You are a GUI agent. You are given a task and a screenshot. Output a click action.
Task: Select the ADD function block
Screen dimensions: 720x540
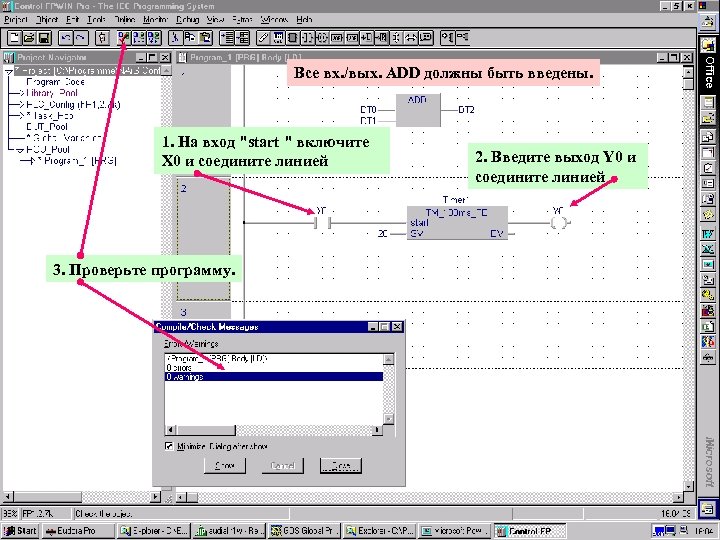[418, 110]
